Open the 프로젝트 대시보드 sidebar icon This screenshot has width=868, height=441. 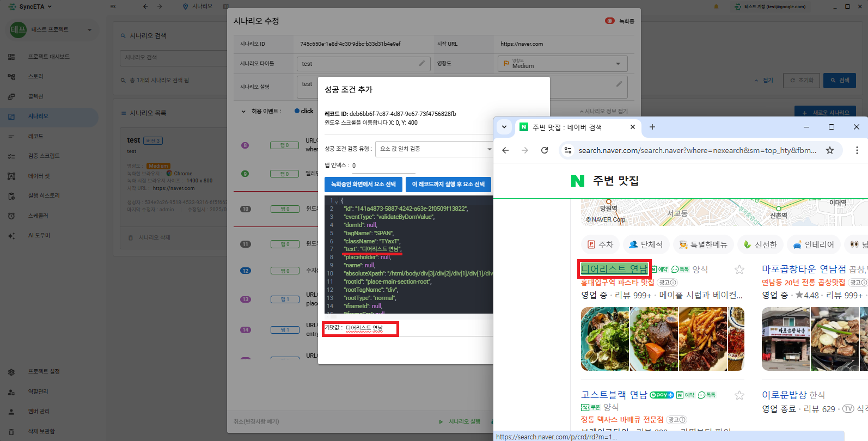click(x=11, y=57)
